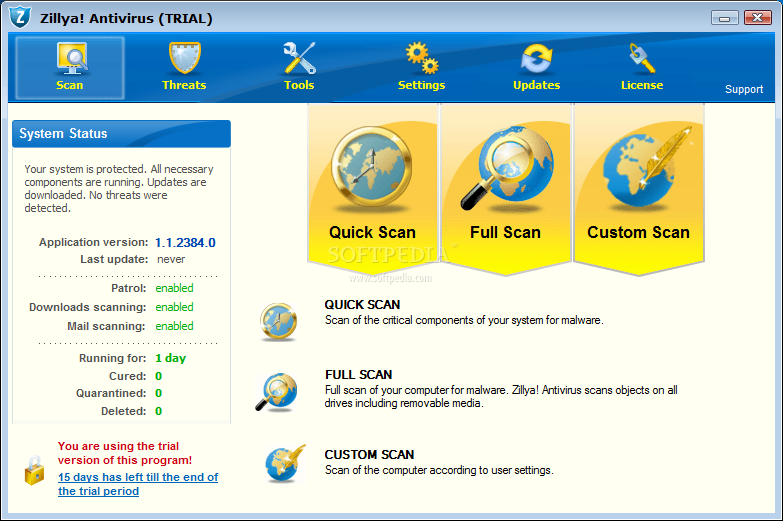
Task: Click the Last update value 'never'
Action: [x=171, y=259]
